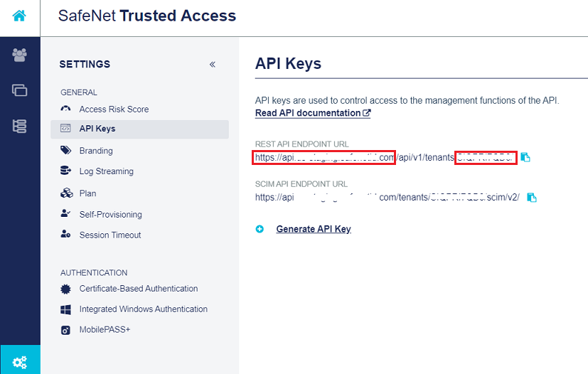Copy the REST API endpoint URL
The height and width of the screenshot is (374, 588).
(525, 157)
